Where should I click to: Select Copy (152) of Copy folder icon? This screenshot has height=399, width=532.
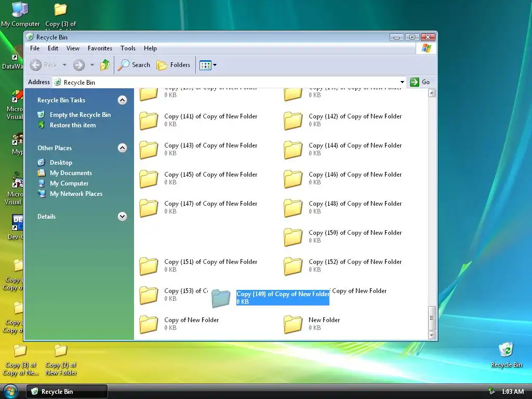(x=293, y=267)
